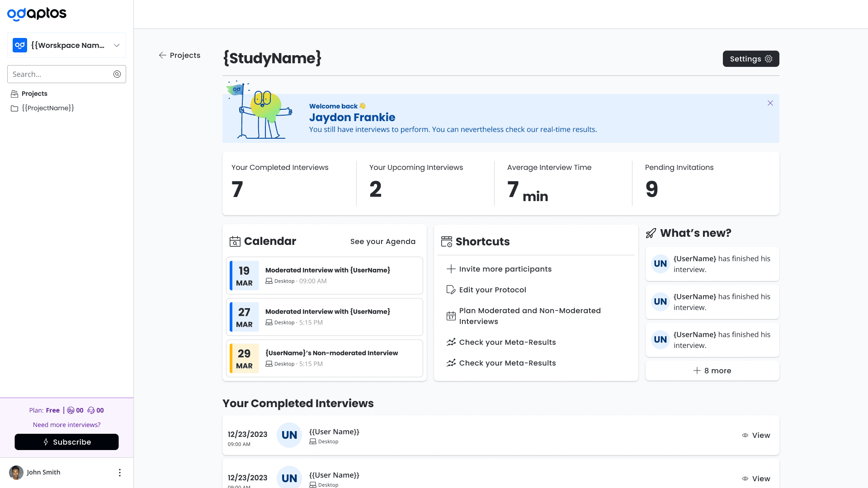868x488 pixels.
Task: Click the rocket icon beside What's new
Action: pyautogui.click(x=651, y=233)
